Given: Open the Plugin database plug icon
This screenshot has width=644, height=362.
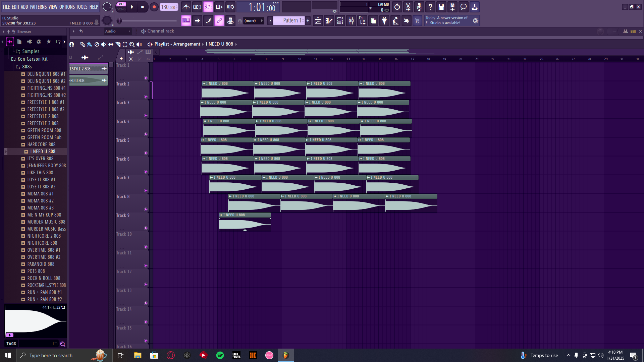Looking at the screenshot, I should (384, 21).
